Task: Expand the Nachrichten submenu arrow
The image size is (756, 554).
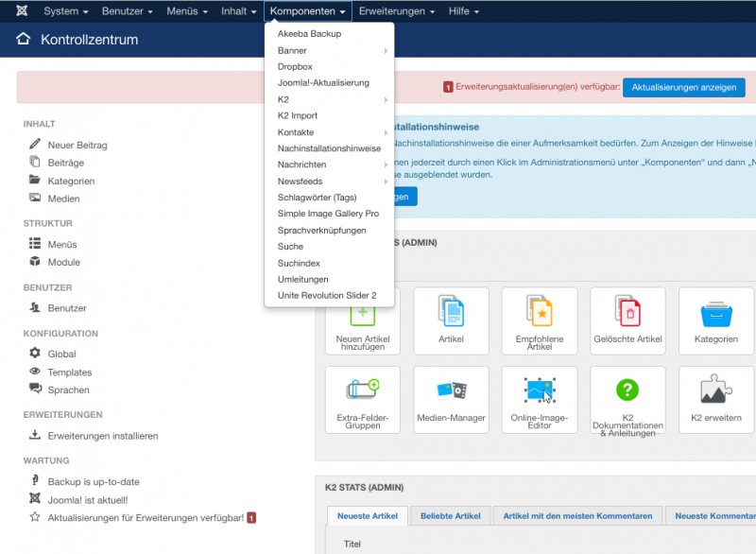Action: 386,164
